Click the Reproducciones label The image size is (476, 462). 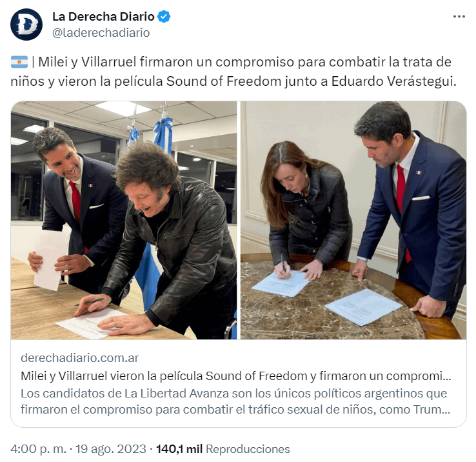[248, 449]
